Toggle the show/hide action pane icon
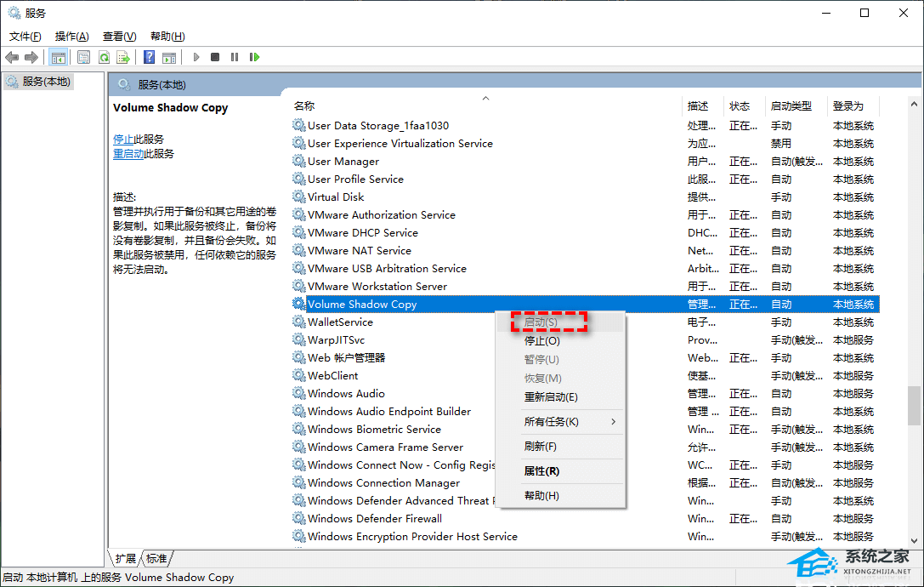The width and height of the screenshot is (924, 587). point(169,57)
